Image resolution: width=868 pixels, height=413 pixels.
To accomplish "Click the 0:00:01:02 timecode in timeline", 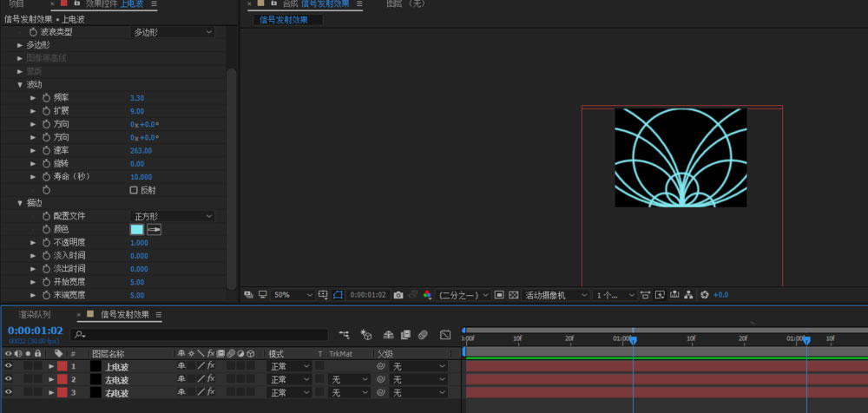I will (35, 331).
